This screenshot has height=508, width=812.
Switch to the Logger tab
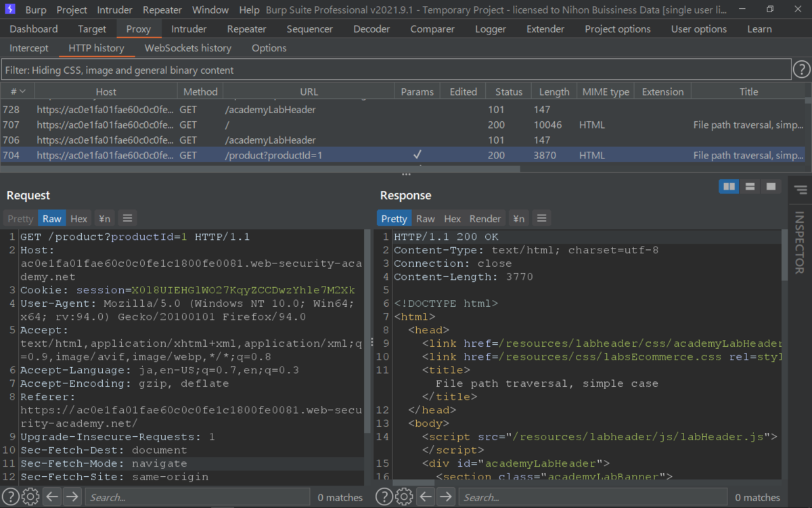click(x=491, y=29)
